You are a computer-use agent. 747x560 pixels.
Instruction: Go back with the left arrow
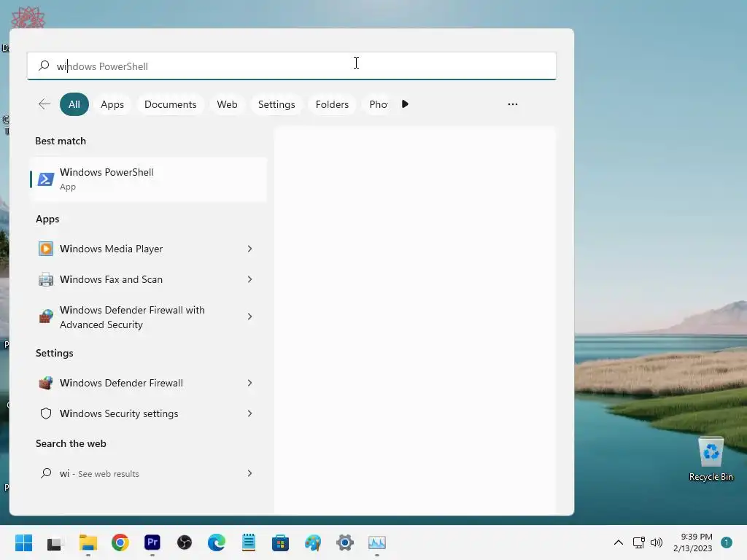(x=44, y=104)
